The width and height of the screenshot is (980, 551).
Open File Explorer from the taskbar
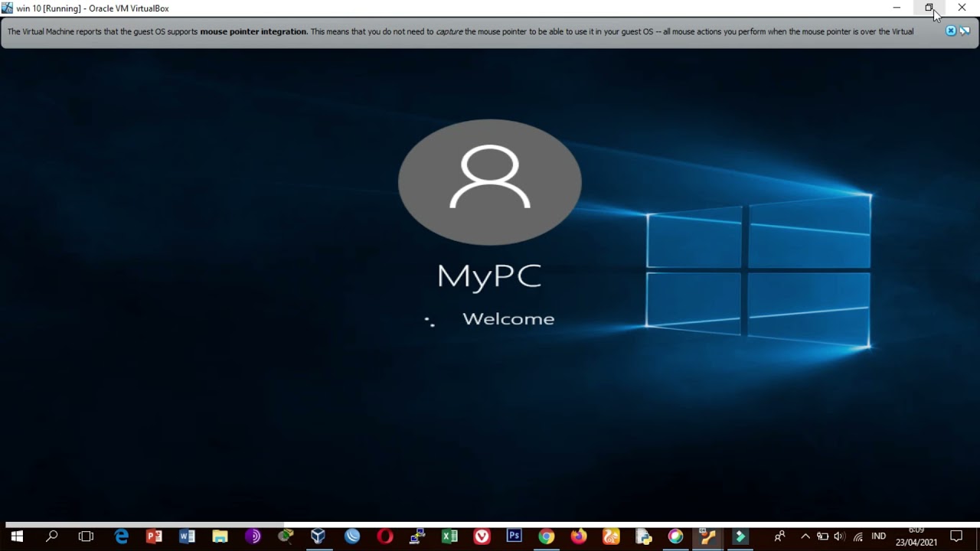tap(220, 536)
